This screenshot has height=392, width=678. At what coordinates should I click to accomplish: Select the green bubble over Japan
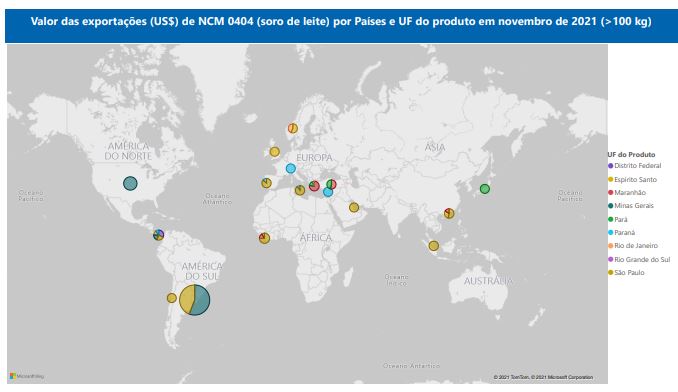(485, 189)
